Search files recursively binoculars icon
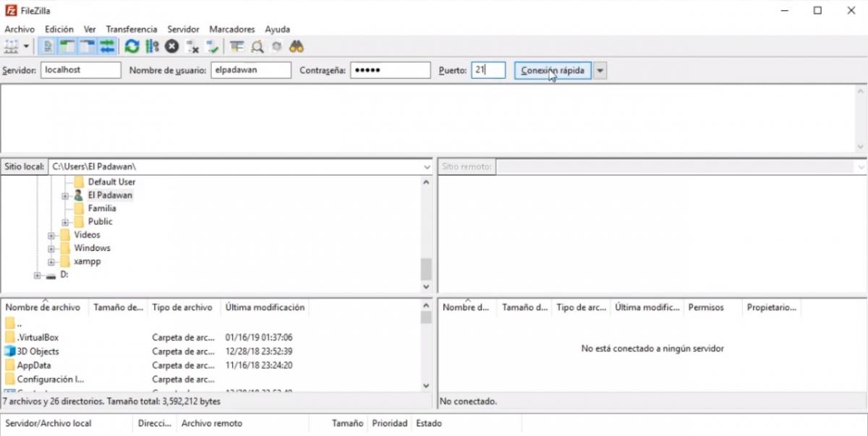The width and height of the screenshot is (868, 436). [296, 46]
